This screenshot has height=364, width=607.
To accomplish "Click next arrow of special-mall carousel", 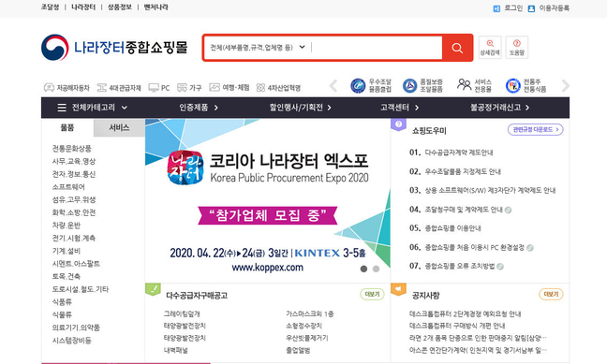I will 565,85.
